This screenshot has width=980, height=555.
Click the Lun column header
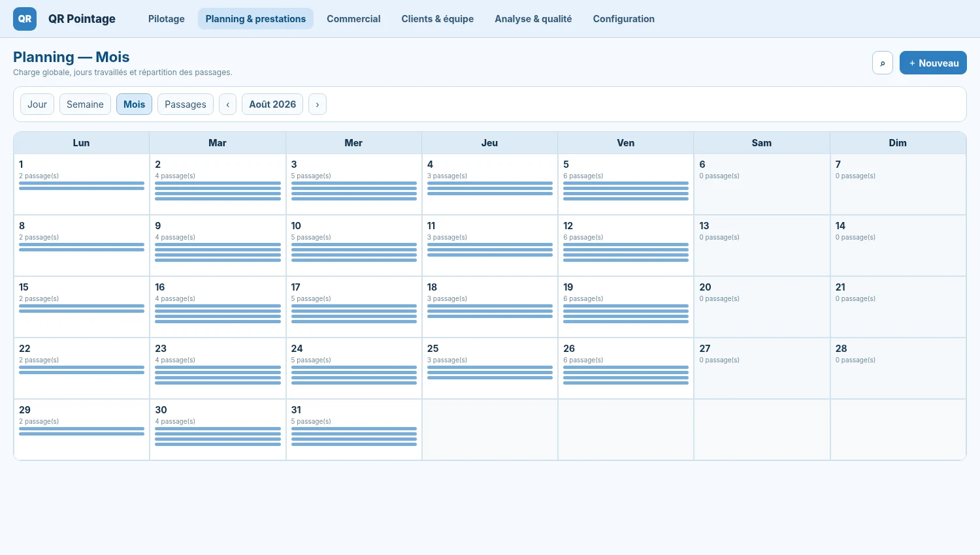82,143
